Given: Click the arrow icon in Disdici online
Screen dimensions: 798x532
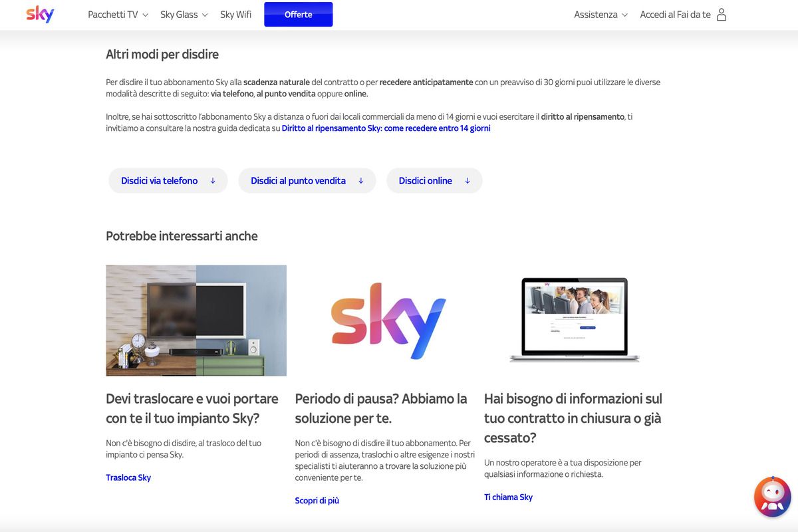Looking at the screenshot, I should [467, 181].
